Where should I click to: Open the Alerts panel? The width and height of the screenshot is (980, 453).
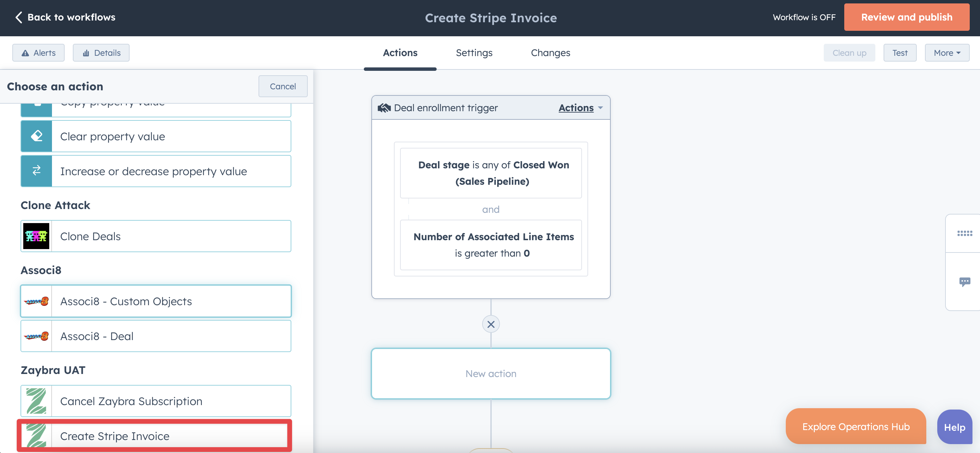click(38, 53)
